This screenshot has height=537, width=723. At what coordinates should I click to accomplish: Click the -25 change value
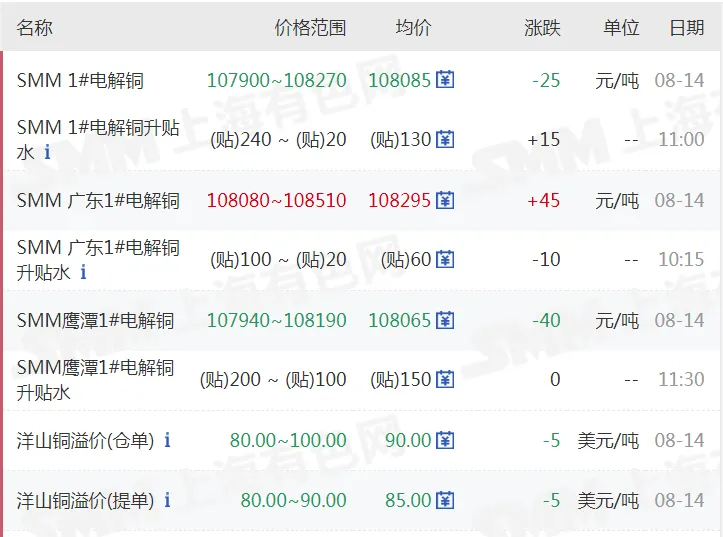coord(546,80)
